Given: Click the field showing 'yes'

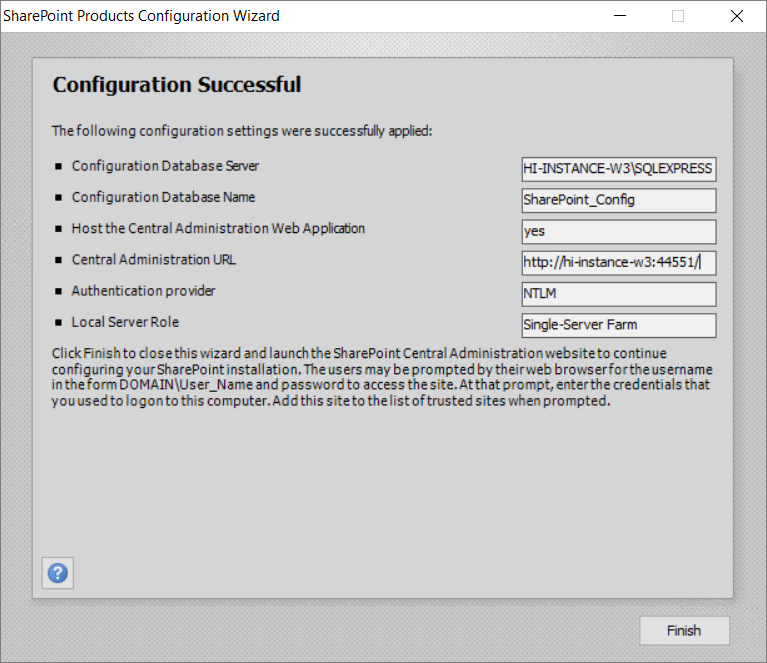Looking at the screenshot, I should (619, 231).
